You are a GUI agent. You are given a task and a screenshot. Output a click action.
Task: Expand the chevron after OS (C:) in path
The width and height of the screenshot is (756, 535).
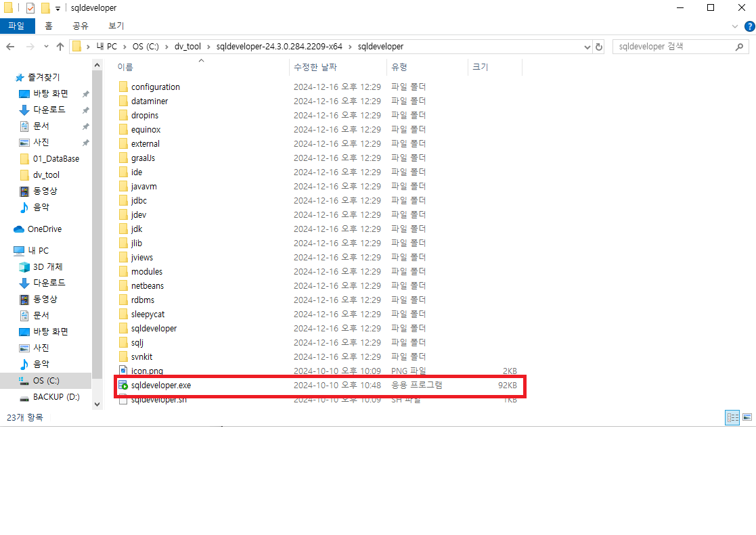166,47
